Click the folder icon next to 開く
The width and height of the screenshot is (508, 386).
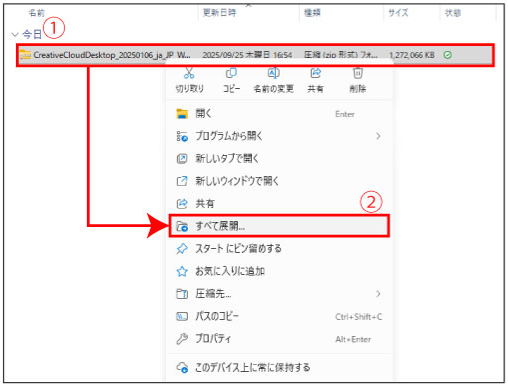(x=182, y=114)
